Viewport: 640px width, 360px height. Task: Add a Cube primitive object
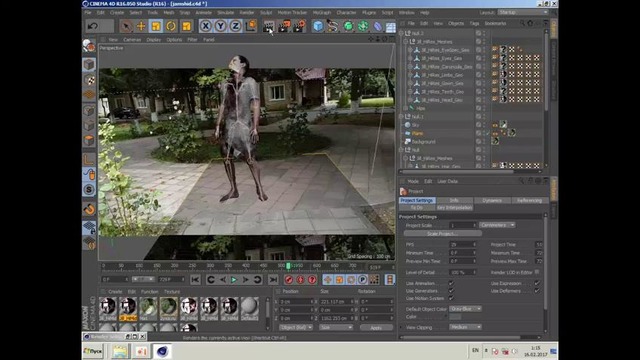[318, 26]
